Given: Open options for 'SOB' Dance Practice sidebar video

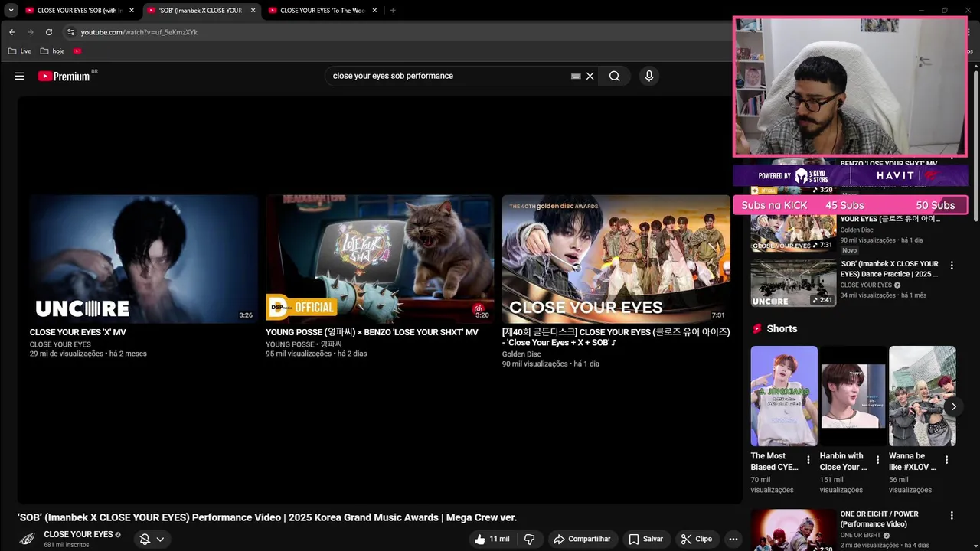Looking at the screenshot, I should 952,266.
